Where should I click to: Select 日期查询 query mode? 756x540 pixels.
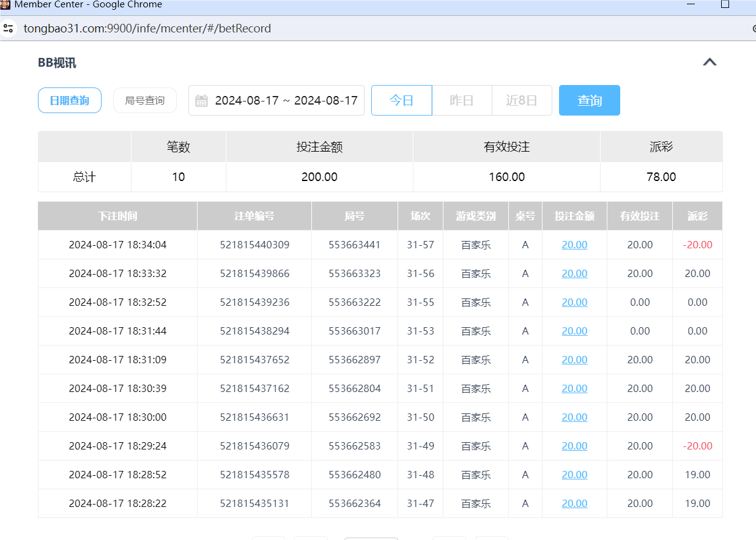69,100
